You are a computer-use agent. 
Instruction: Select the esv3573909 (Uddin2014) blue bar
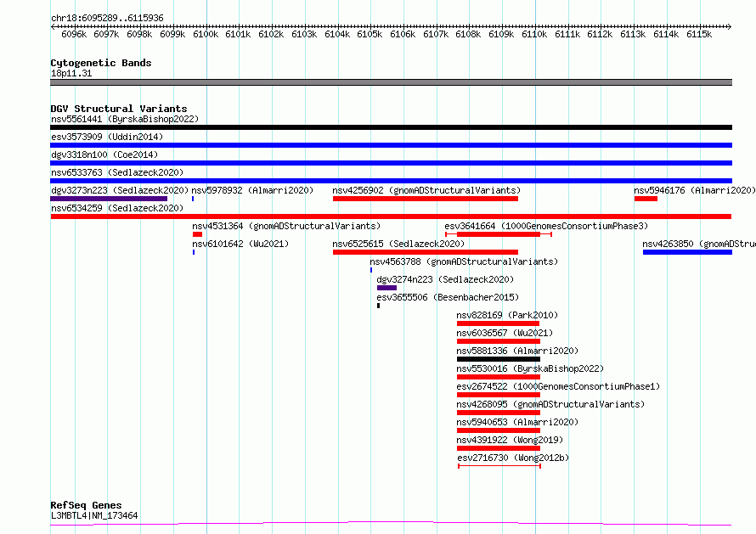(391, 145)
